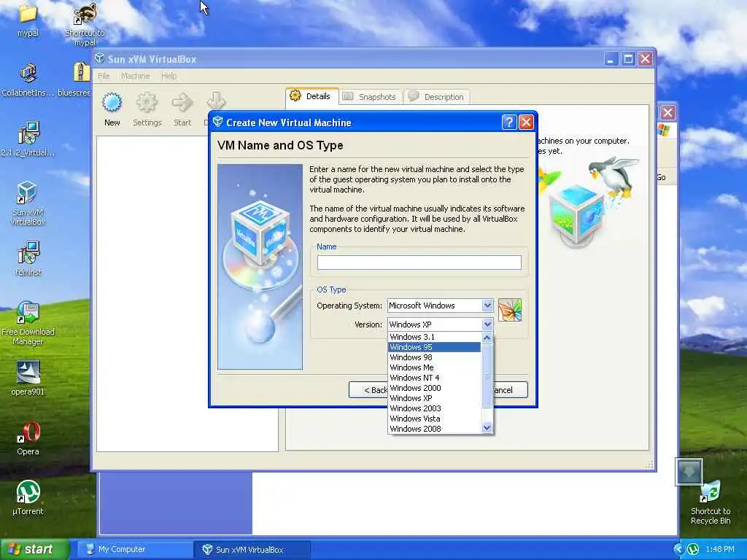This screenshot has height=560, width=747.
Task: Choose Windows XP in the open version list
Action: coord(435,399)
